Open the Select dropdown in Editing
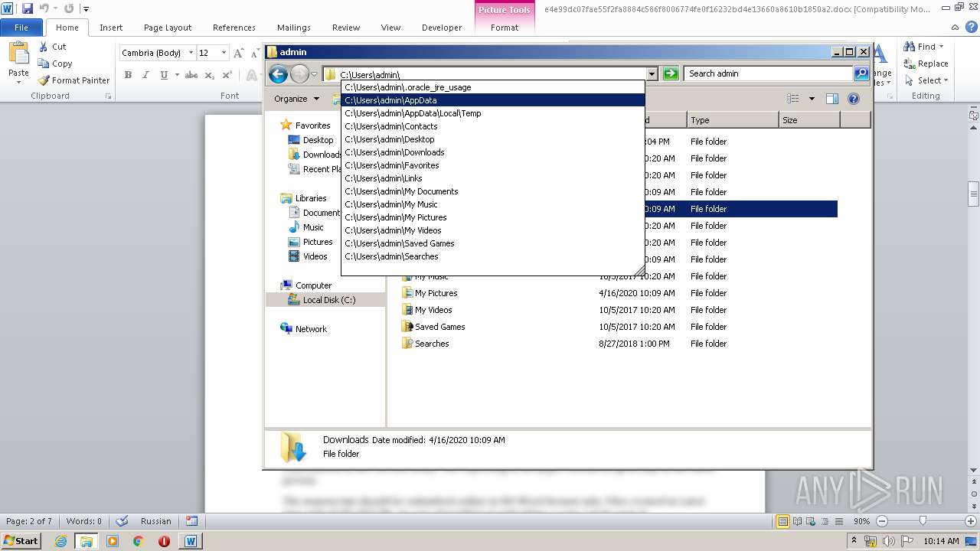The height and width of the screenshot is (551, 980). pyautogui.click(x=926, y=80)
